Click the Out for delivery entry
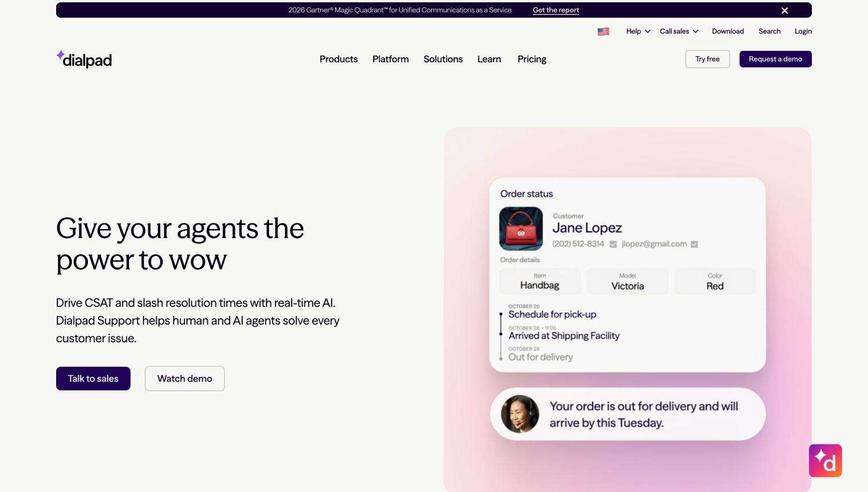The image size is (868, 492). coord(540,357)
